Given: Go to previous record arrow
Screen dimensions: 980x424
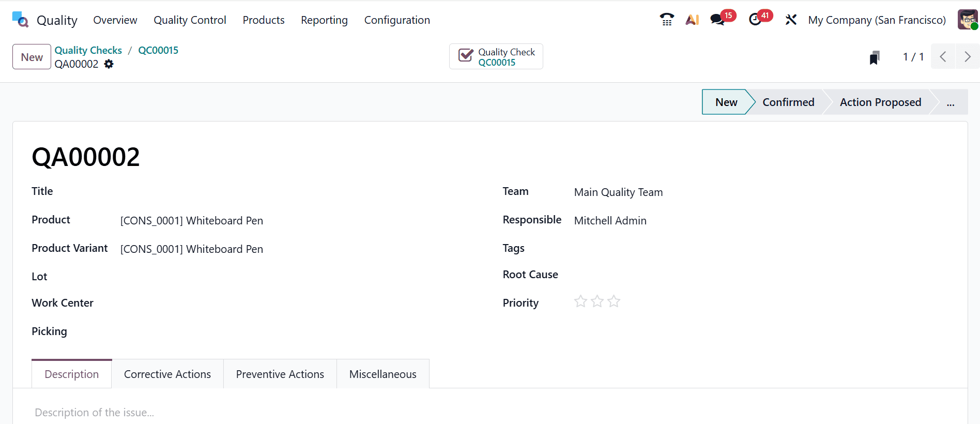Looking at the screenshot, I should [x=943, y=56].
